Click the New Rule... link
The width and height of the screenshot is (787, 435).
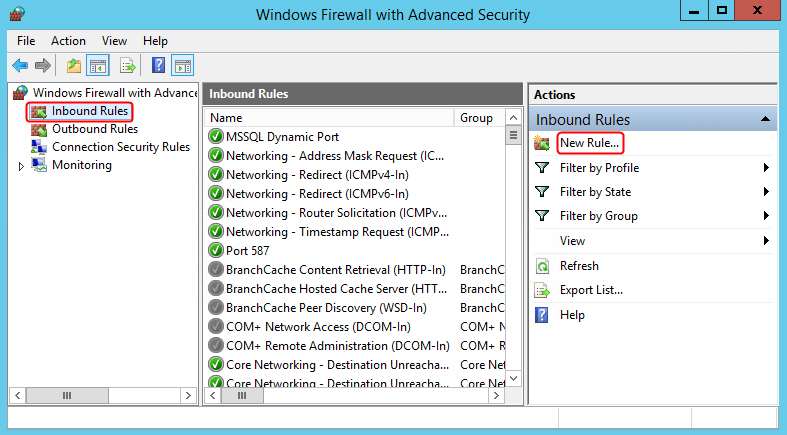pos(590,143)
